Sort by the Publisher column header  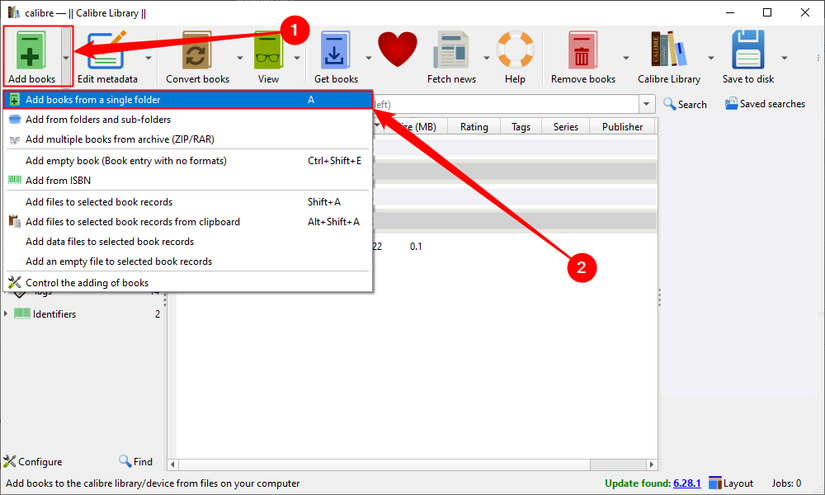tap(622, 127)
